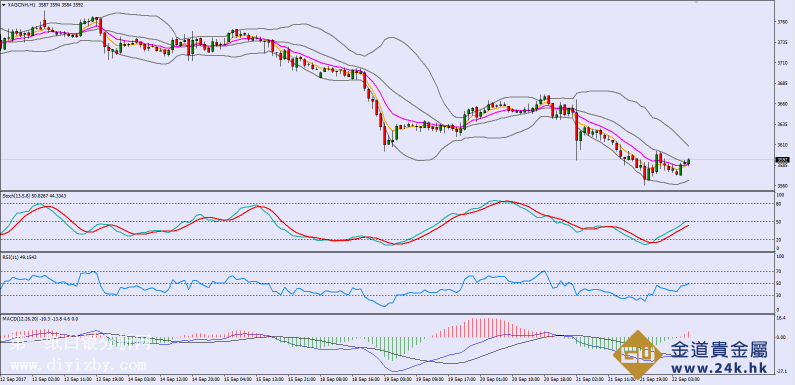Click the 19 Sep 00:00 time axis label

tap(398, 378)
